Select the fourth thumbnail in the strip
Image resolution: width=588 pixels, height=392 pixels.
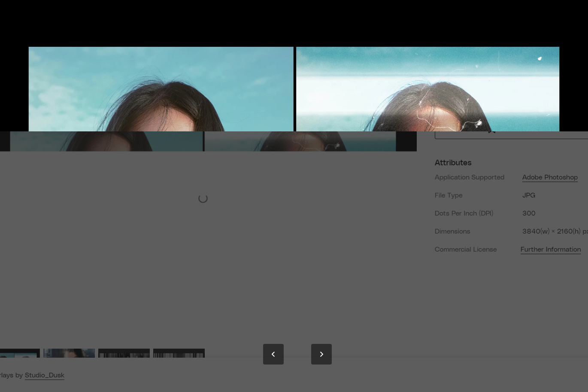point(179,353)
